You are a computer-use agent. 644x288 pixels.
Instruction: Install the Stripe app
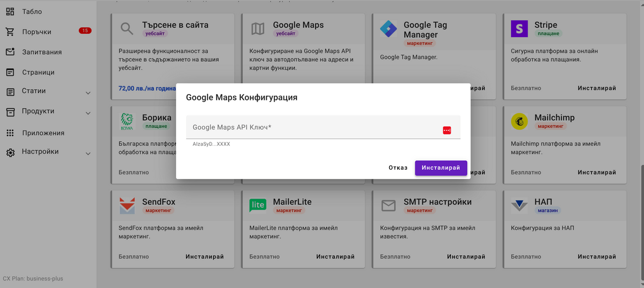click(x=597, y=88)
